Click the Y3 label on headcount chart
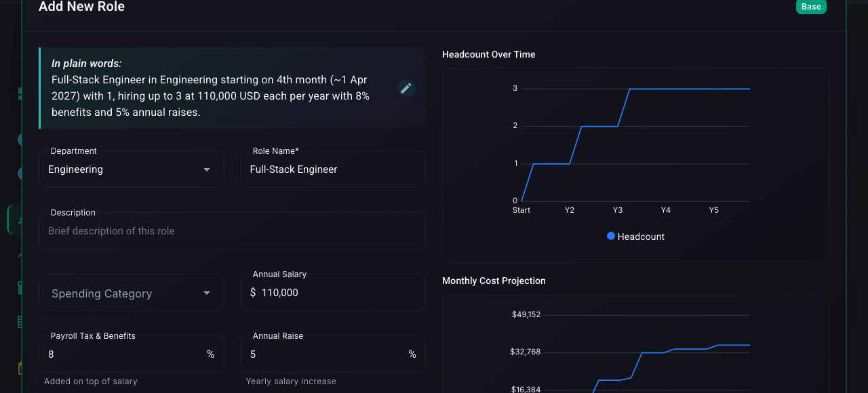 pos(618,210)
